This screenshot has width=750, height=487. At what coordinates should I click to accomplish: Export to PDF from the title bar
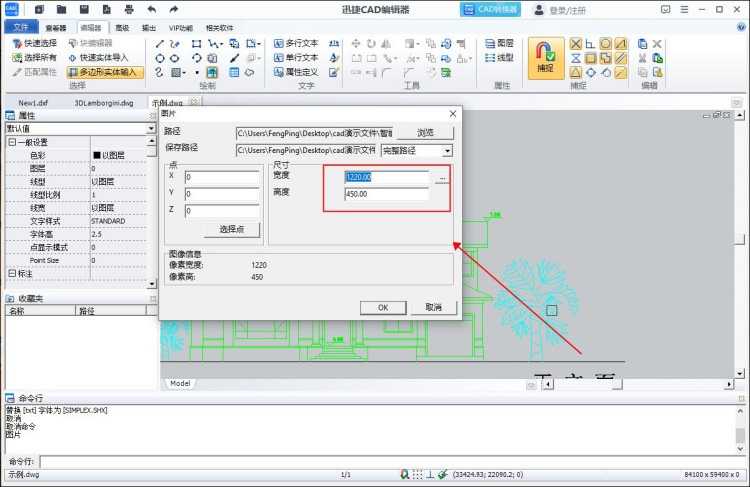(x=107, y=9)
